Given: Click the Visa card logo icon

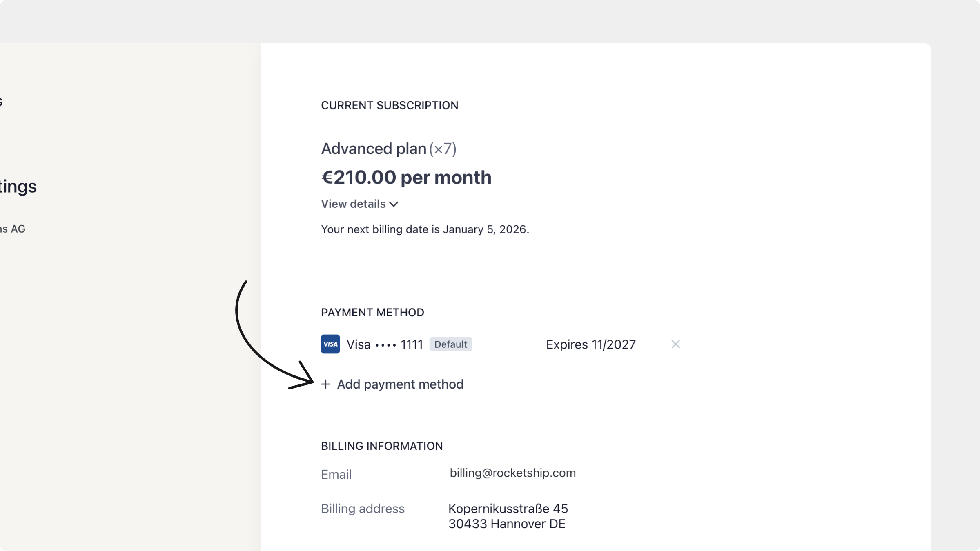Looking at the screenshot, I should [x=330, y=344].
